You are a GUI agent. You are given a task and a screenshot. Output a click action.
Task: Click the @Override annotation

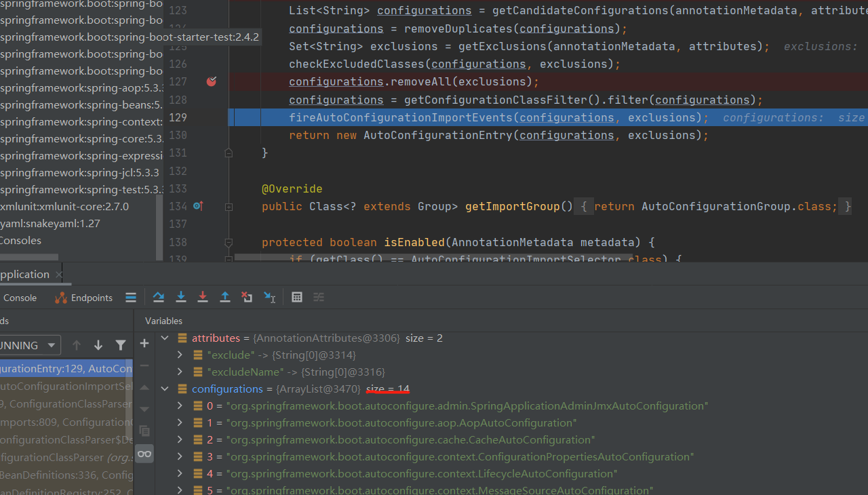point(292,189)
